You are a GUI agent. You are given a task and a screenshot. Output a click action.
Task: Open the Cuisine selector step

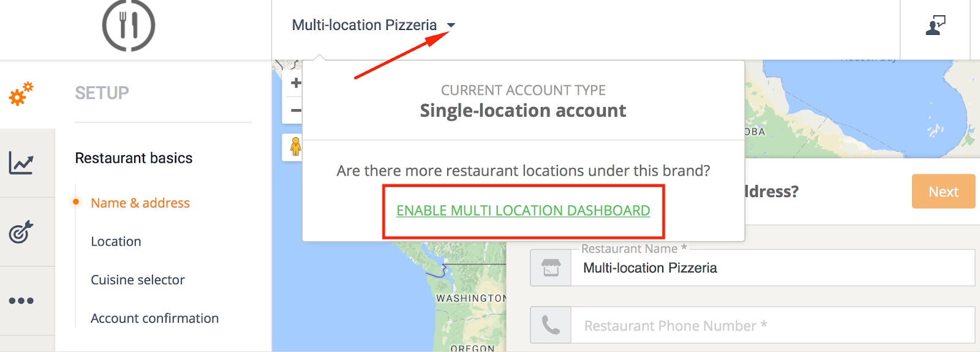138,280
